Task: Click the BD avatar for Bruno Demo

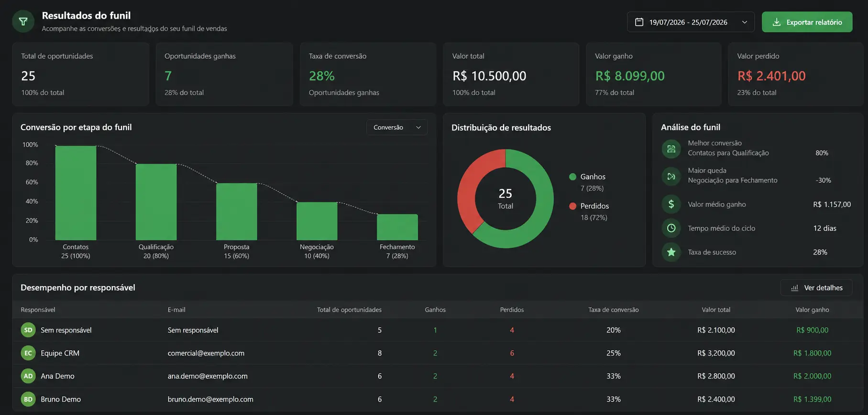Action: point(28,399)
